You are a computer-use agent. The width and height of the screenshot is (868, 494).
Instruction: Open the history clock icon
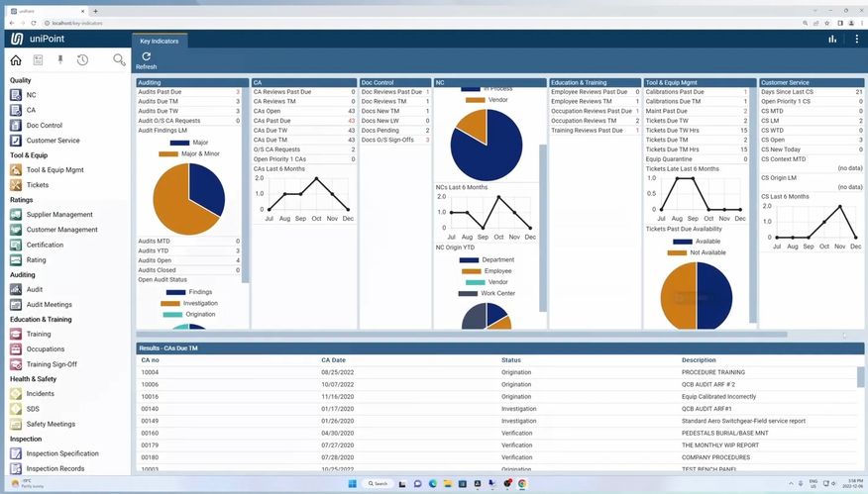coord(82,60)
